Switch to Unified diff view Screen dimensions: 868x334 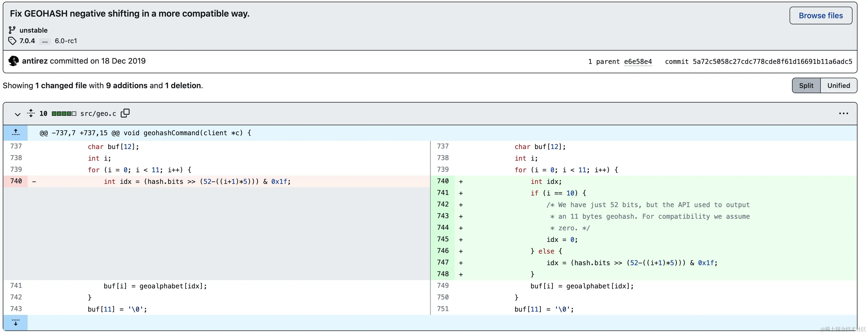coord(839,85)
